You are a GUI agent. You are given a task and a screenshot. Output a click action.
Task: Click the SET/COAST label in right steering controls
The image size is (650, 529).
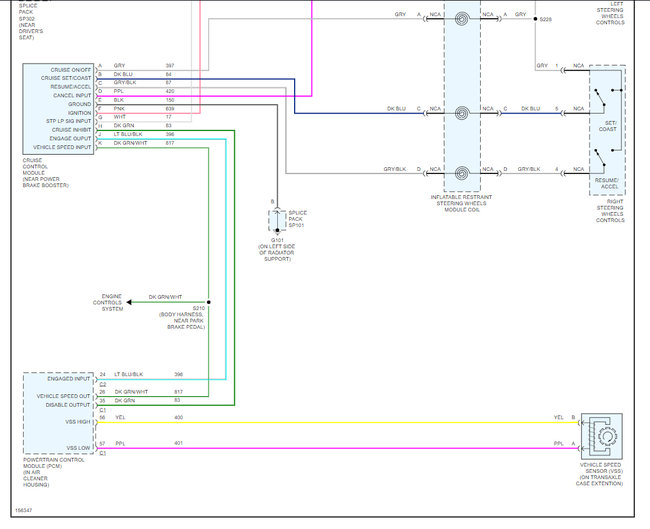(x=607, y=126)
